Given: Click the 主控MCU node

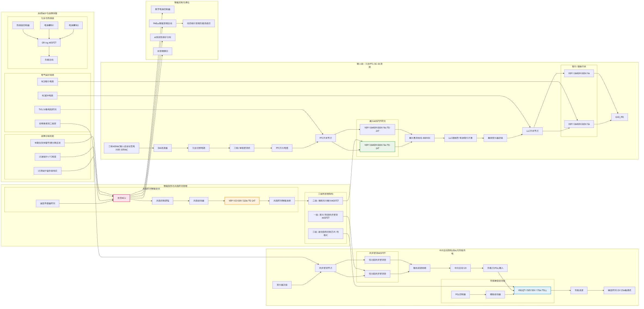Looking at the screenshot, I should (122, 198).
